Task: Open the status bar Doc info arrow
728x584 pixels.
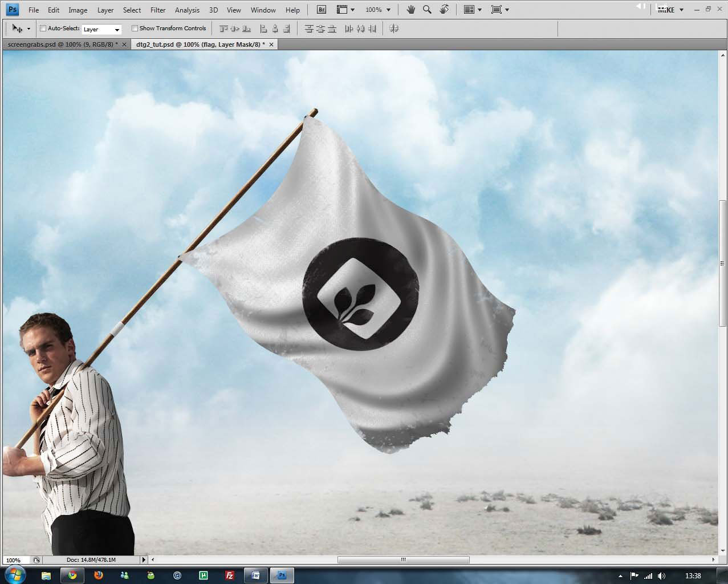Action: [x=144, y=560]
